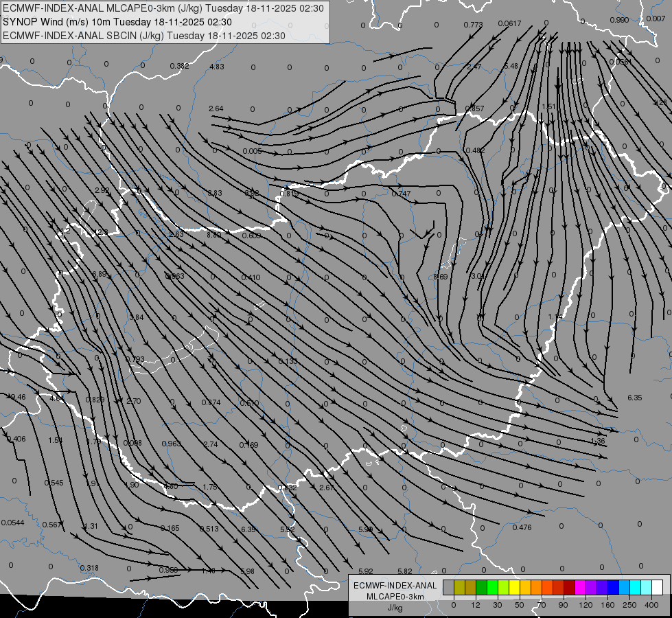Click the map value 0.406
Viewport: 672px width, 618px height.
click(16, 439)
